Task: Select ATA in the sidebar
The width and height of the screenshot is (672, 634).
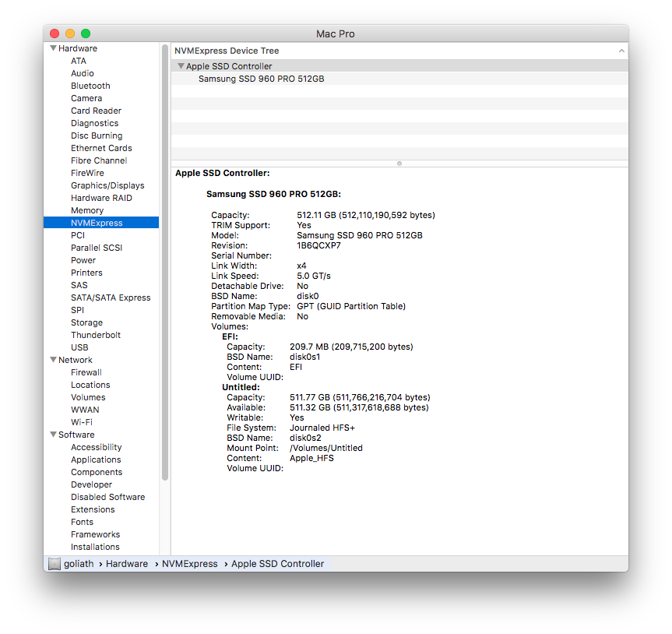Action: point(79,61)
